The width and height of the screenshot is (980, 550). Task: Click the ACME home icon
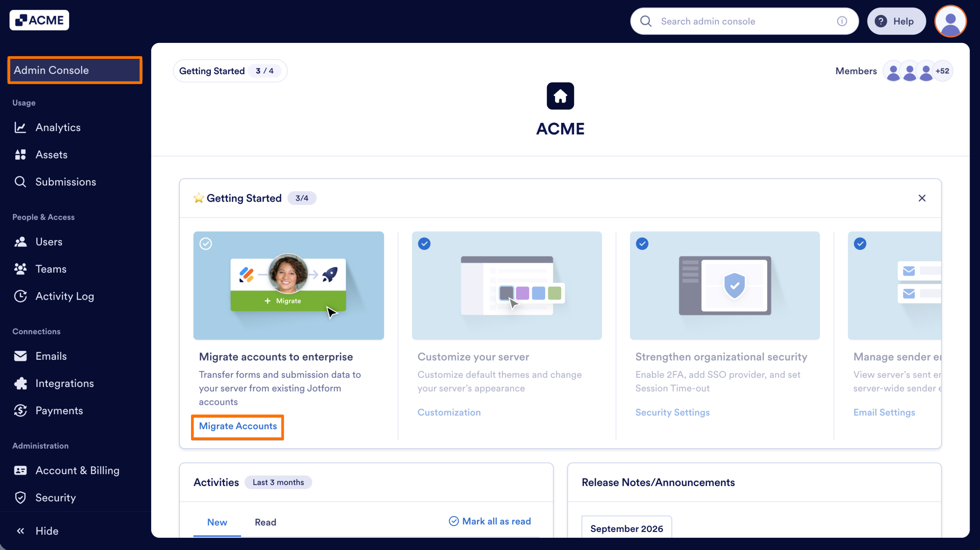560,96
